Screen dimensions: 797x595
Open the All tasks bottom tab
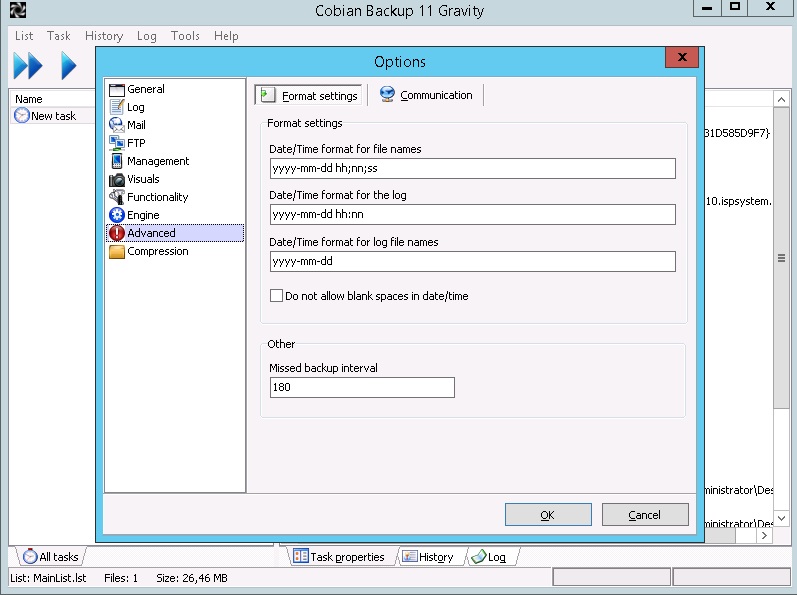point(51,556)
